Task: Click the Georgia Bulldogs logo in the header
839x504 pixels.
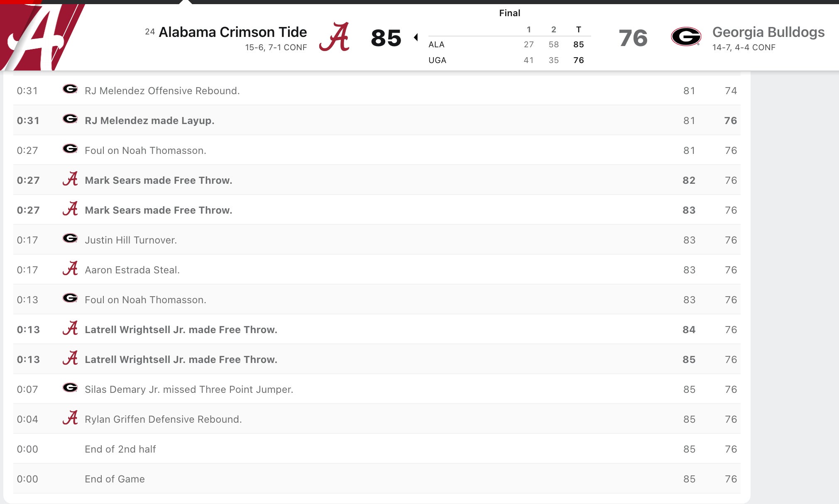Action: click(x=686, y=37)
